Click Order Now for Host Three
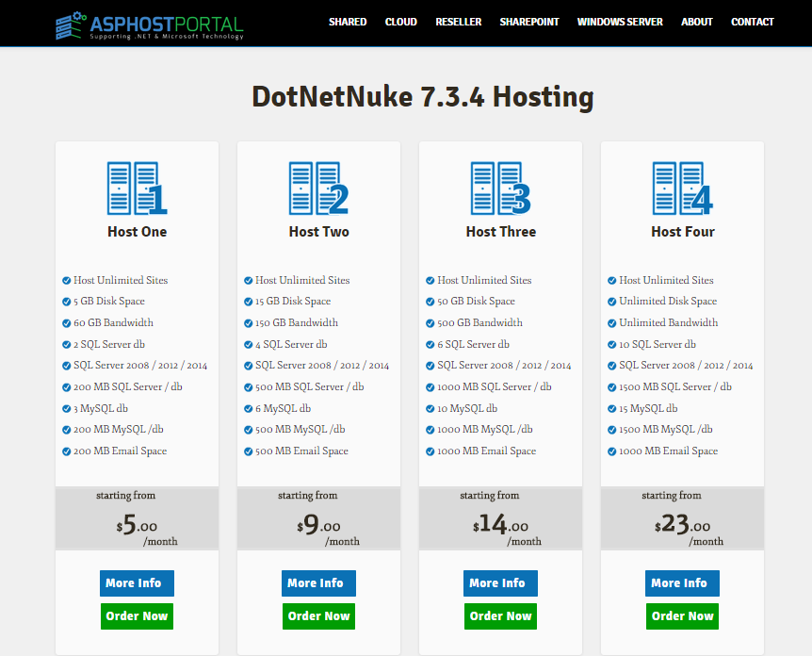The image size is (812, 656). [x=500, y=616]
